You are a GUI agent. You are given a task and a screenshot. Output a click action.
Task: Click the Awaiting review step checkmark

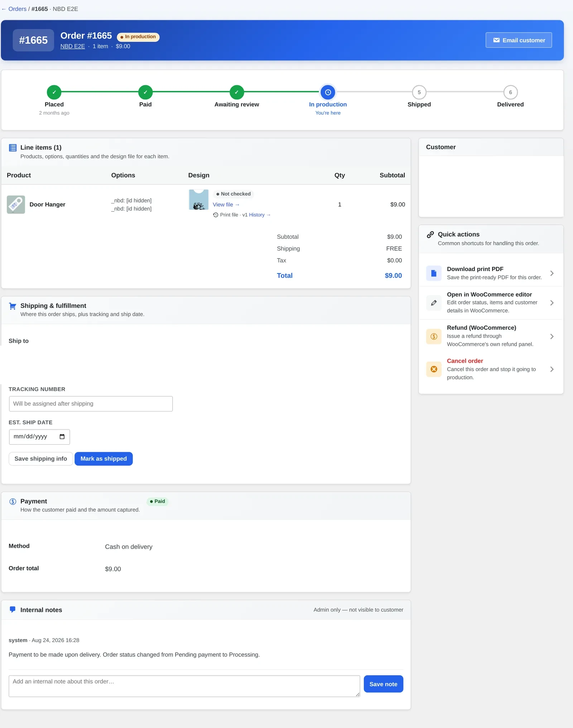[x=237, y=92]
